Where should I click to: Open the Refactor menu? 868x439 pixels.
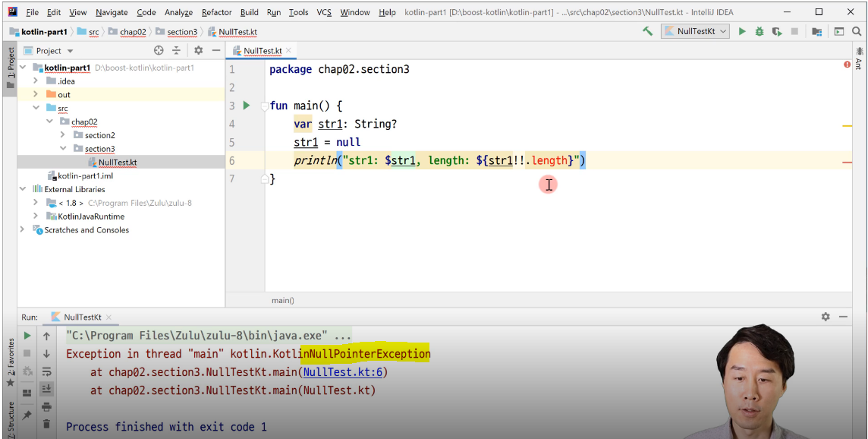pos(217,12)
